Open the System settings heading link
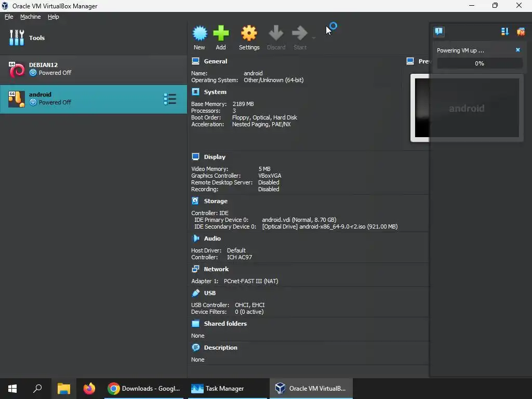Screen dimensions: 532x399 click(215, 92)
